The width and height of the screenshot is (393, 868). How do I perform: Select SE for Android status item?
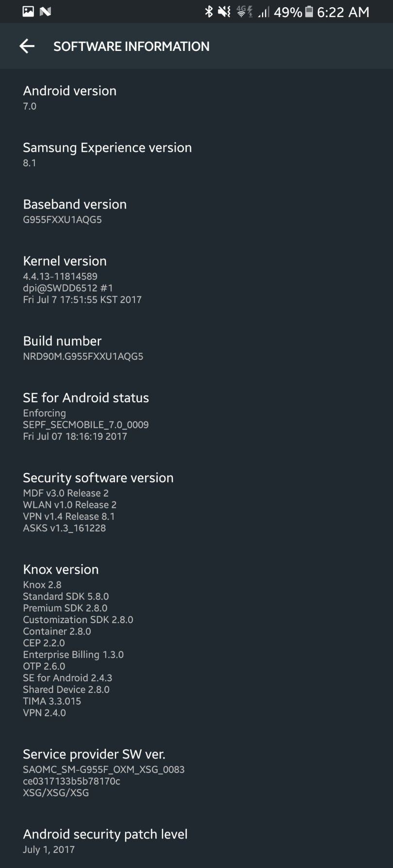point(86,416)
